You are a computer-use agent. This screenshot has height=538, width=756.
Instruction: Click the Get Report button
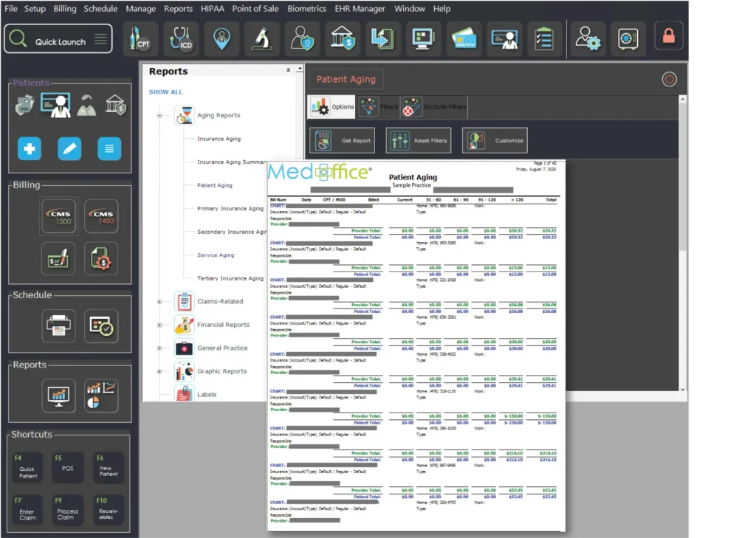[342, 140]
